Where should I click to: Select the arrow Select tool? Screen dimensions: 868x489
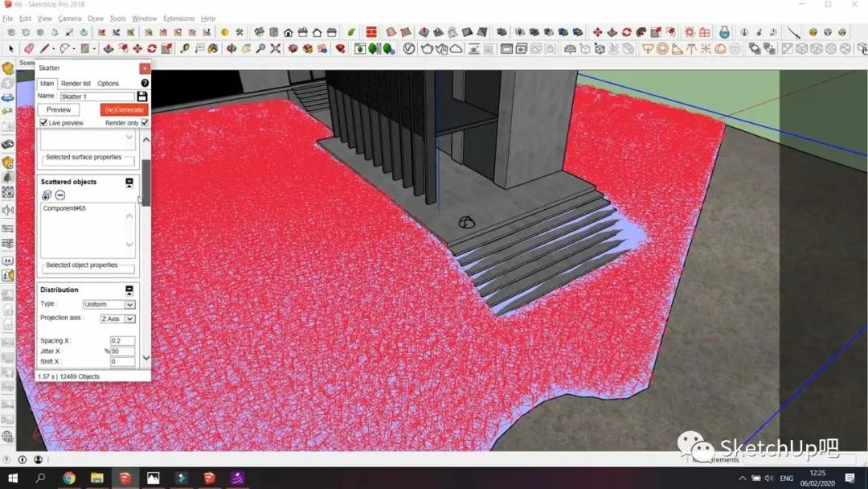click(10, 50)
